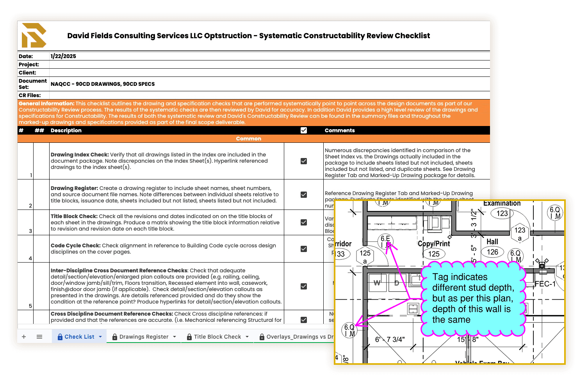Screen dimensions: 588x380
Task: Click lock icon on Check List tab
Action: pos(60,337)
